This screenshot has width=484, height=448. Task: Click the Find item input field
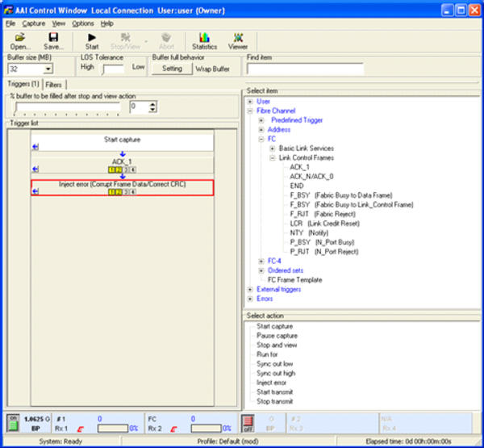tap(363, 69)
